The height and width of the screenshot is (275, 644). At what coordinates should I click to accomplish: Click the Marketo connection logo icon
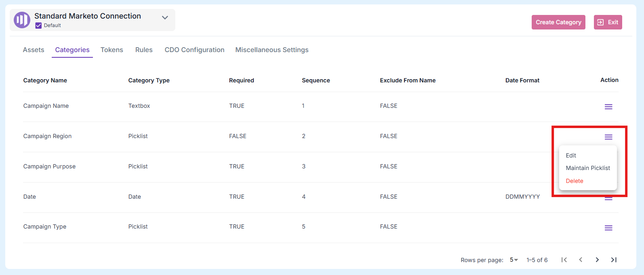[x=22, y=20]
